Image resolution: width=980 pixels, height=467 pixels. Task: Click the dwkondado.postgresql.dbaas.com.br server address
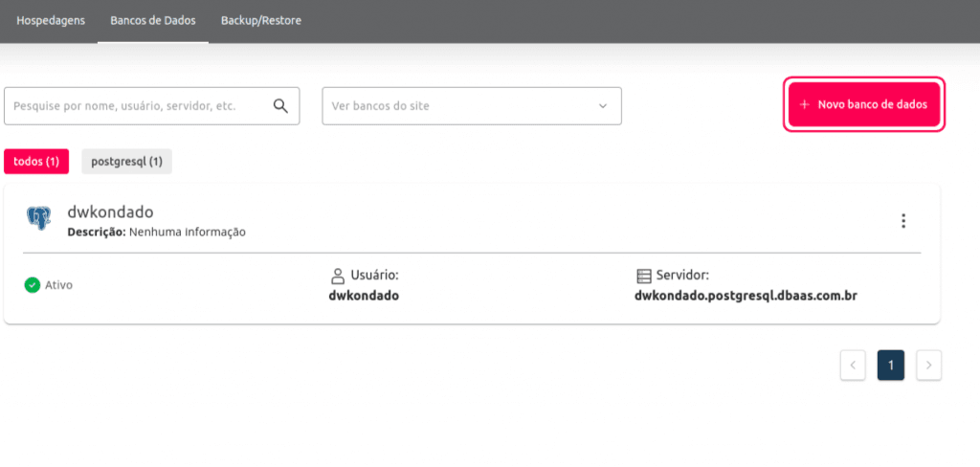[745, 296]
